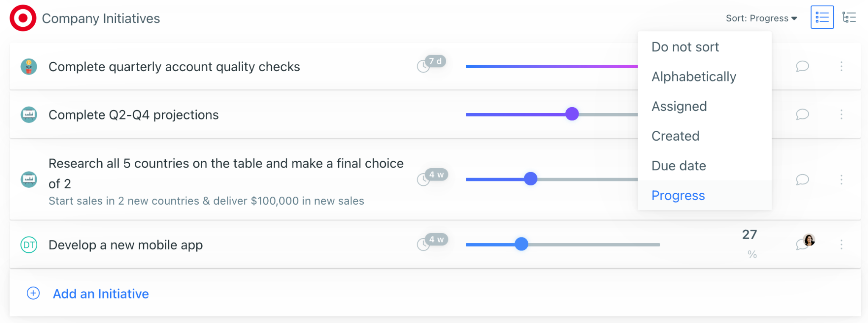Switch to tree hierarchy view icon
The width and height of the screenshot is (868, 323).
849,17
